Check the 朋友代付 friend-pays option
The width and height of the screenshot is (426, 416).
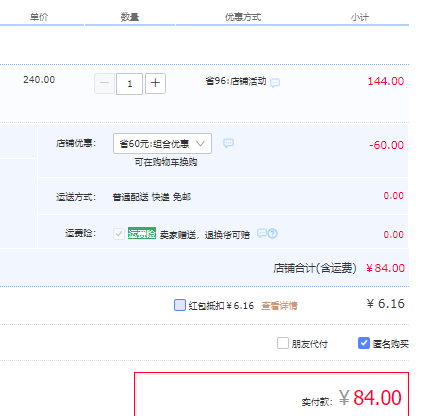[283, 343]
